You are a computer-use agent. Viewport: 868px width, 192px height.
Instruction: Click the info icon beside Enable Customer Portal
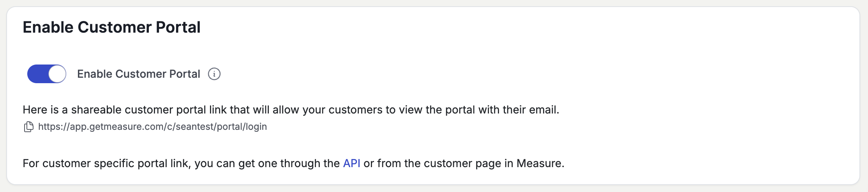tap(214, 74)
